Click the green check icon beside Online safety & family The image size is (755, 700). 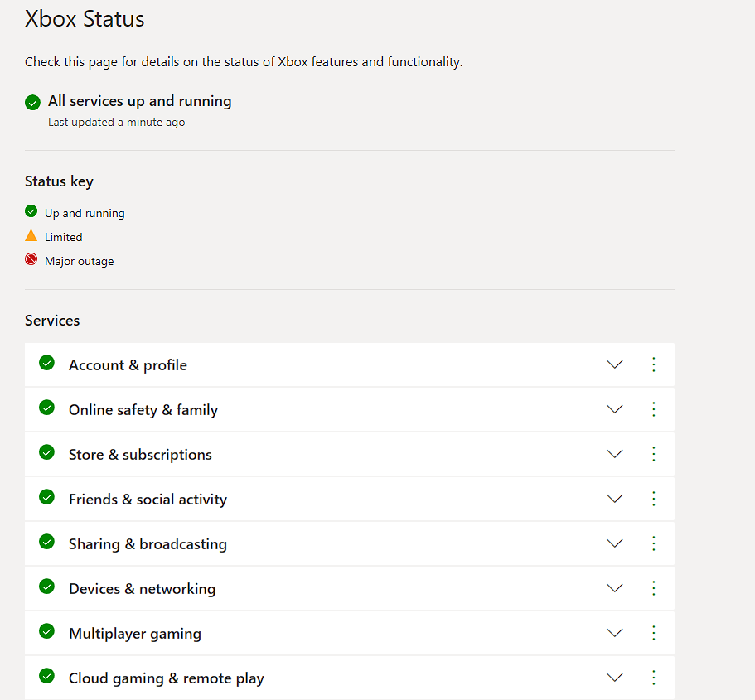click(x=46, y=408)
